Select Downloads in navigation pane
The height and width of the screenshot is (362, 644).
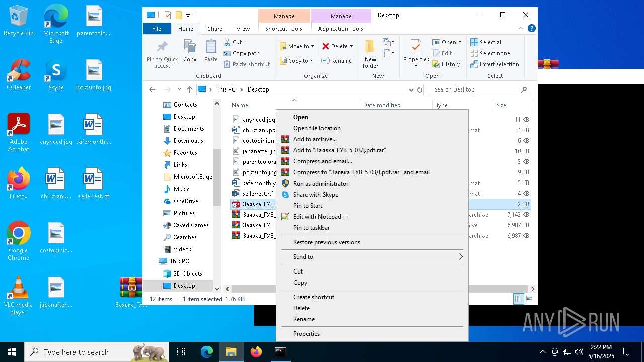click(x=188, y=141)
